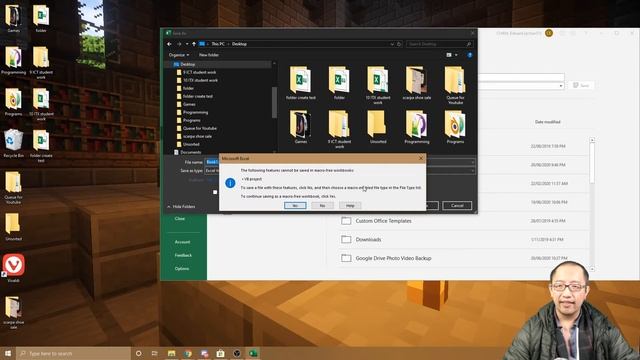The width and height of the screenshot is (640, 360).
Task: Open Microsoft Store from the taskbar
Action: 220,353
